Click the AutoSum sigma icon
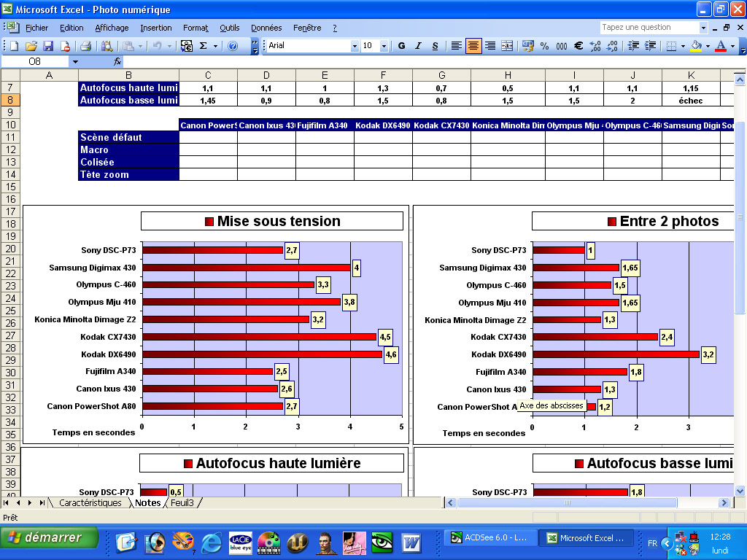Screen dimensions: 747x560 pos(204,46)
